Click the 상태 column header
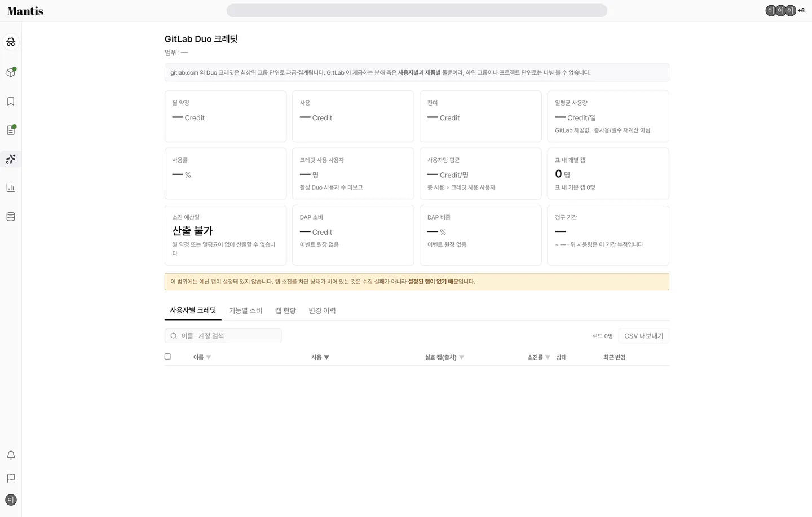The height and width of the screenshot is (517, 812). [x=561, y=357]
